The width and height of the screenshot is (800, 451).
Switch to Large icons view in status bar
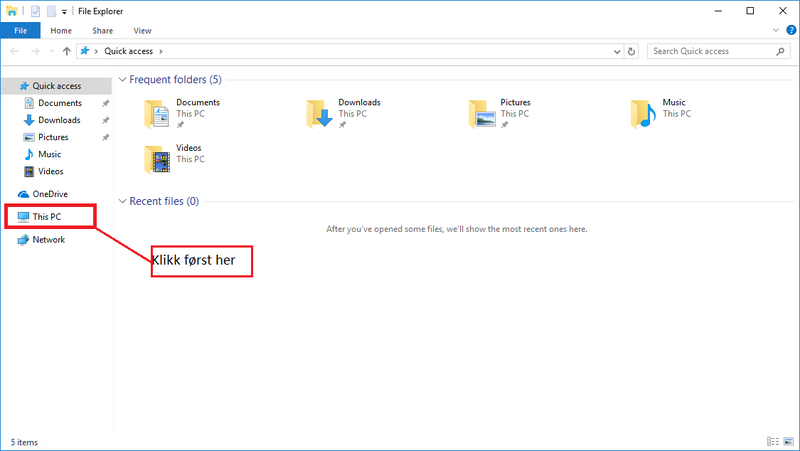tap(789, 441)
